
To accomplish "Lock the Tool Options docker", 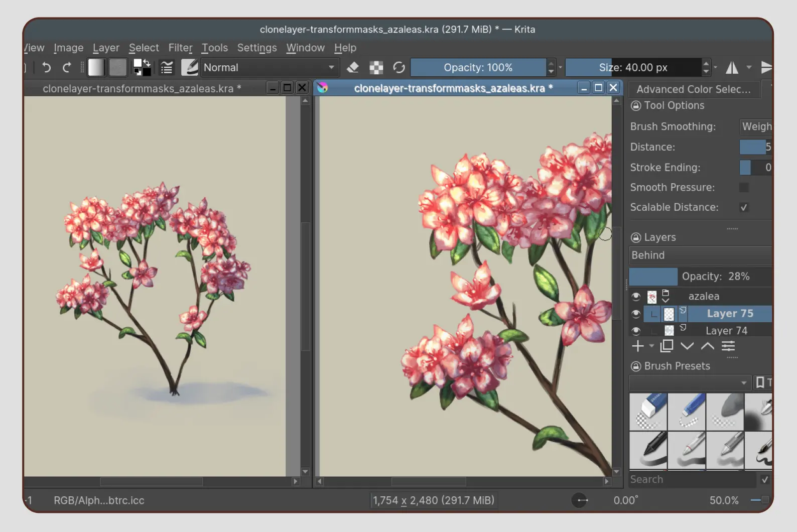I will click(636, 106).
